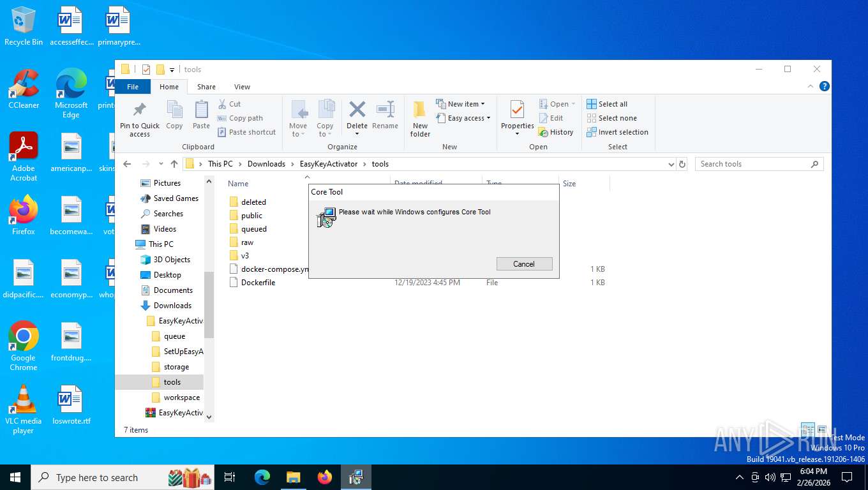This screenshot has width=868, height=490.
Task: Switch to large icons view layout
Action: (822, 429)
